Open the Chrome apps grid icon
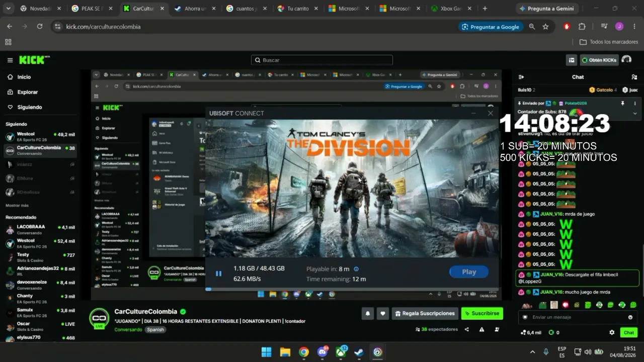The image size is (644, 362). tap(8, 42)
